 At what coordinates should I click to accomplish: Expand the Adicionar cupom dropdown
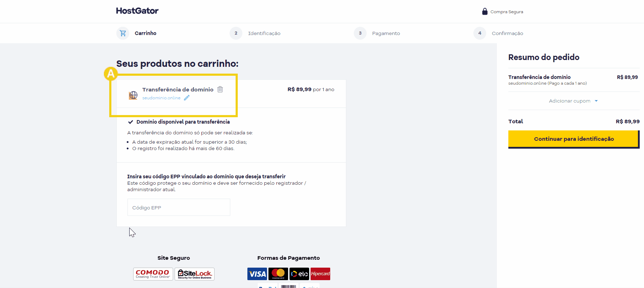click(573, 101)
